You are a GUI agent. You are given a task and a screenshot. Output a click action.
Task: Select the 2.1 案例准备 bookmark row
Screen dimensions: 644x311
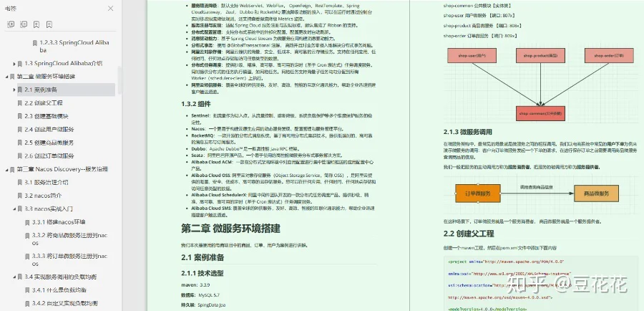[x=66, y=90]
